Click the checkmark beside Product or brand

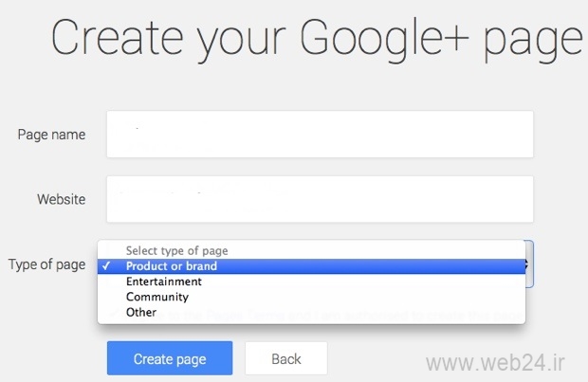pyautogui.click(x=106, y=265)
